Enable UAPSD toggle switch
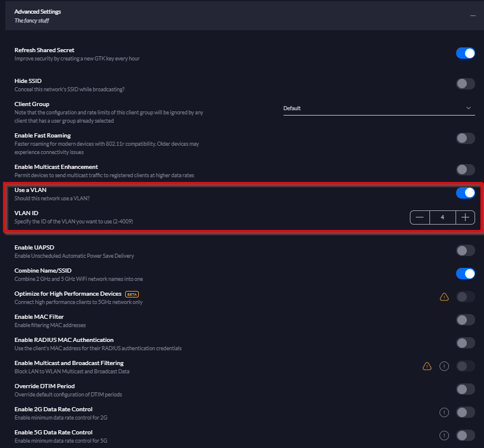 466,251
